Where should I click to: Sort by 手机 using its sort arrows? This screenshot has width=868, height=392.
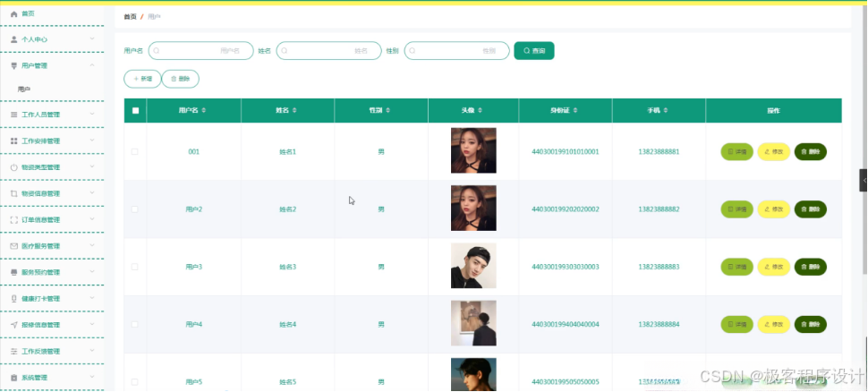click(x=664, y=111)
